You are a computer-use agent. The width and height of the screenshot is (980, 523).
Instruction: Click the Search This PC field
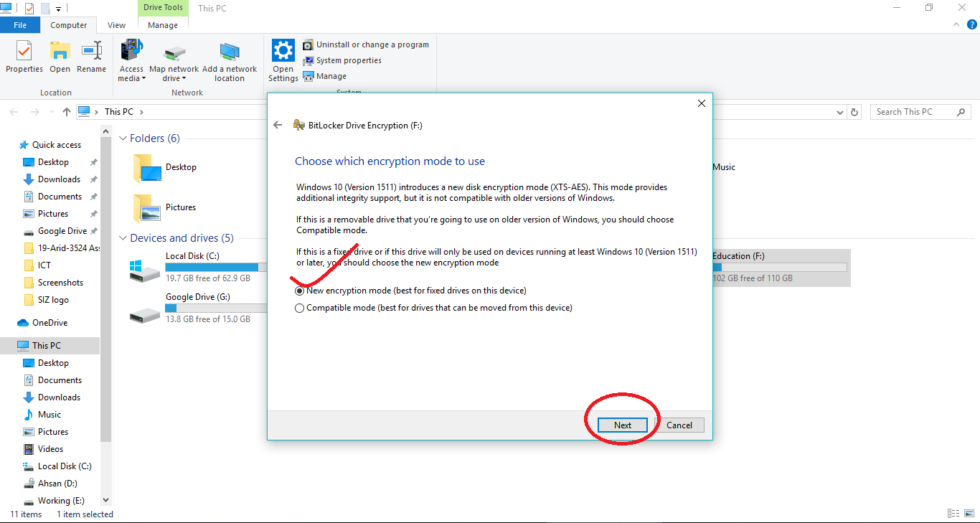point(920,112)
